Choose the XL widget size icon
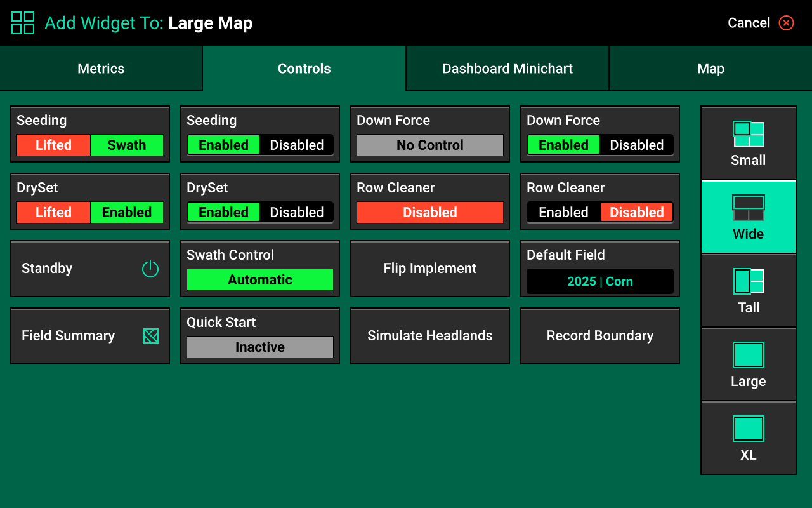The image size is (812, 508). point(749,429)
